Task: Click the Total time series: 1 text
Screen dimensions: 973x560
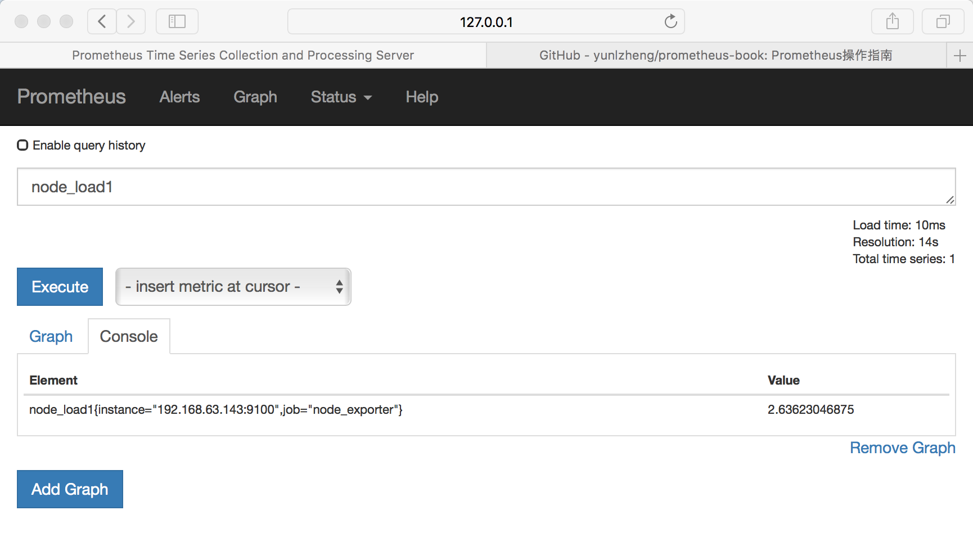Action: pyautogui.click(x=904, y=259)
